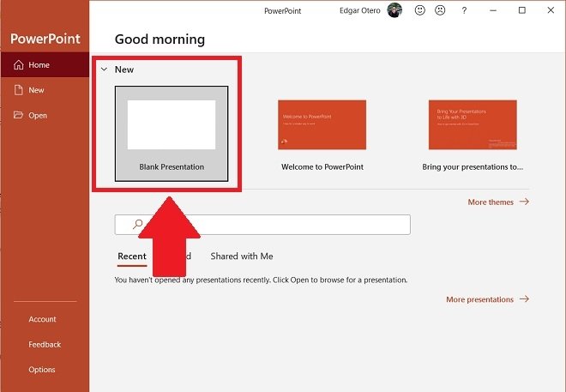Image resolution: width=566 pixels, height=392 pixels.
Task: Open the Feedback page
Action: pyautogui.click(x=45, y=344)
